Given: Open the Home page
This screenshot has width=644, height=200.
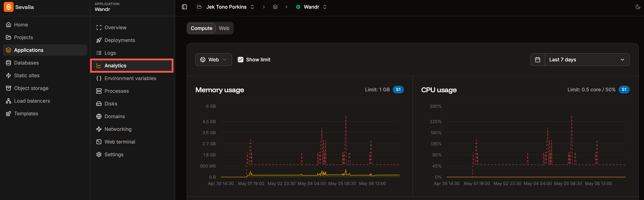Looking at the screenshot, I should [x=45, y=25].
